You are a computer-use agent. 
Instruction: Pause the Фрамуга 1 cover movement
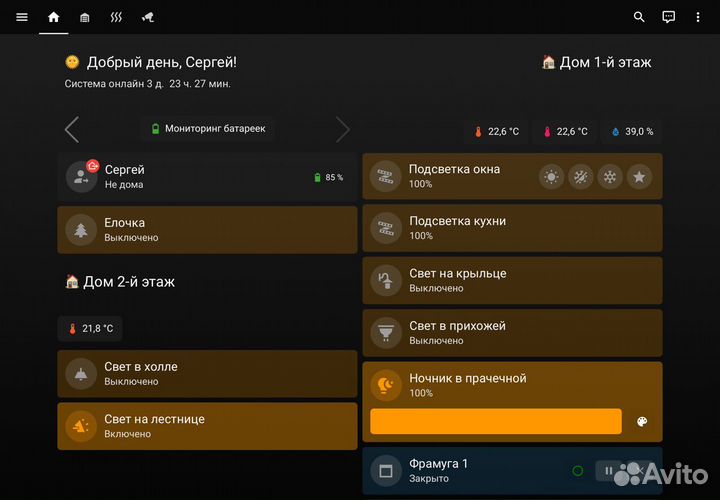click(x=608, y=471)
